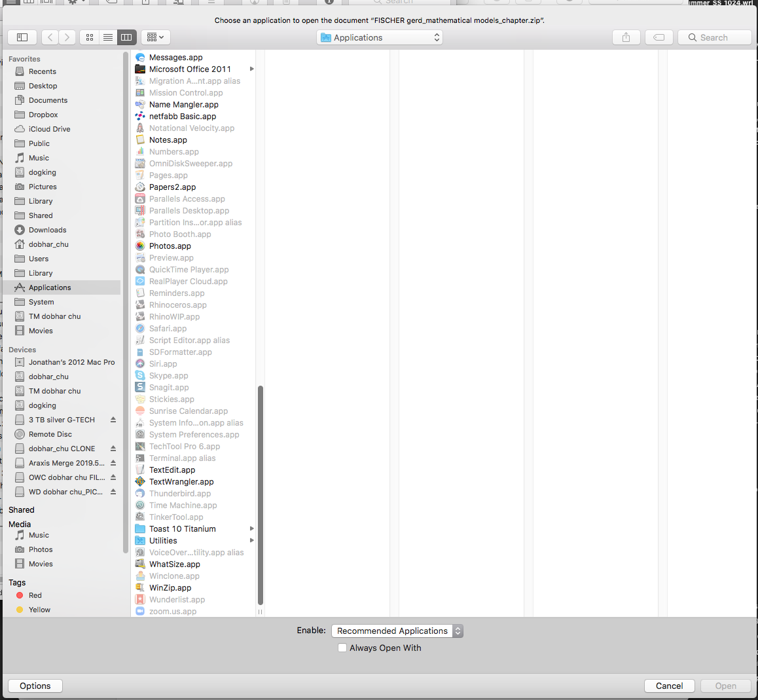
Task: Select netfabb Basic.app icon
Action: tap(140, 116)
